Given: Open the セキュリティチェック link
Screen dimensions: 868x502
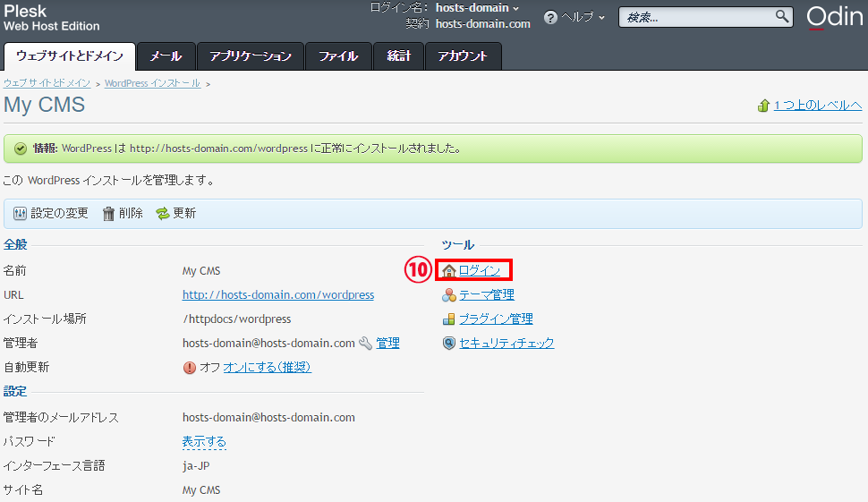Looking at the screenshot, I should (x=506, y=343).
